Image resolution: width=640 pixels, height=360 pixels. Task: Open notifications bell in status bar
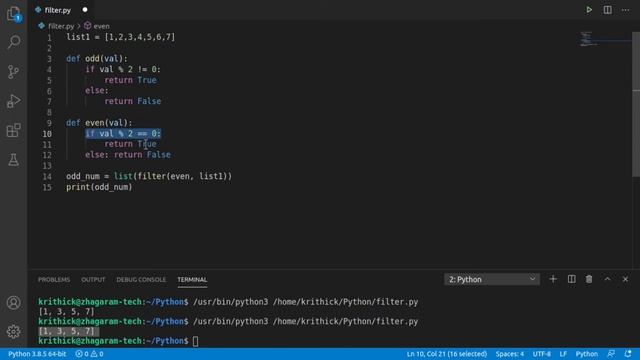tap(628, 354)
